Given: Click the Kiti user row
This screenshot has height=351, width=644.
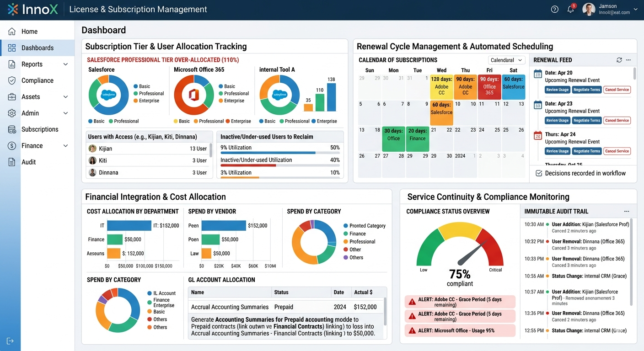Looking at the screenshot, I should [148, 160].
